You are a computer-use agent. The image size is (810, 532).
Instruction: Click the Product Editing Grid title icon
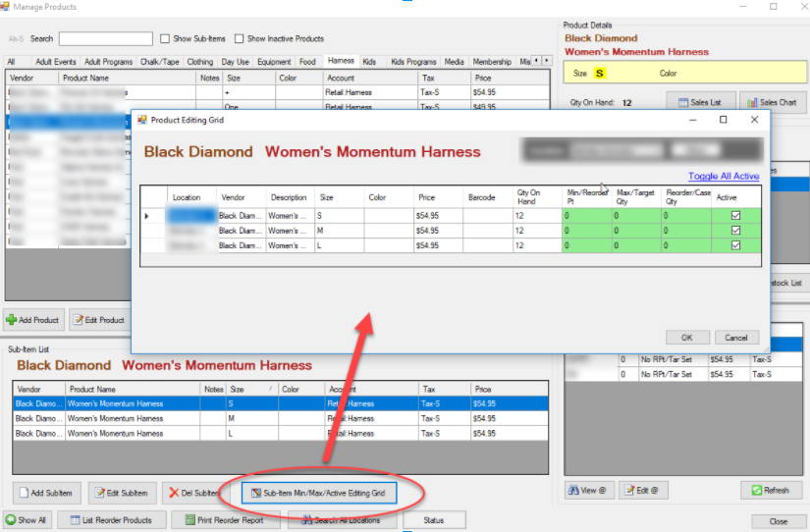point(142,120)
